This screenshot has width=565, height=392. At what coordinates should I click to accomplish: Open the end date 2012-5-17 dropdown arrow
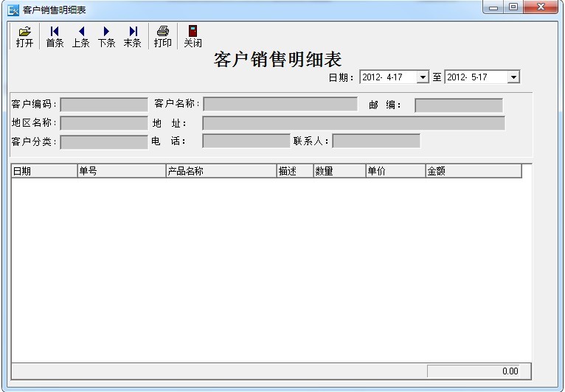tap(513, 77)
